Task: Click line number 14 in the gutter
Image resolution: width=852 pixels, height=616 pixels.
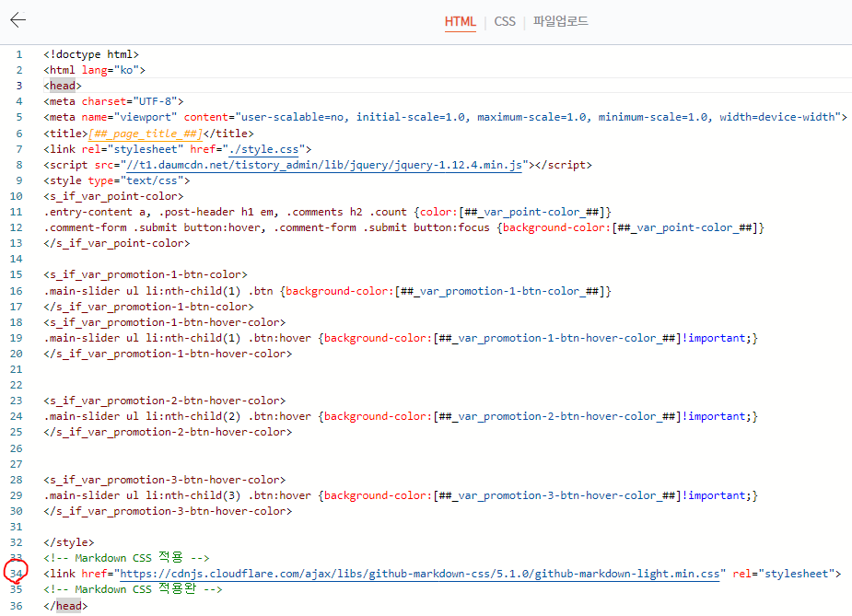Action: coord(17,260)
